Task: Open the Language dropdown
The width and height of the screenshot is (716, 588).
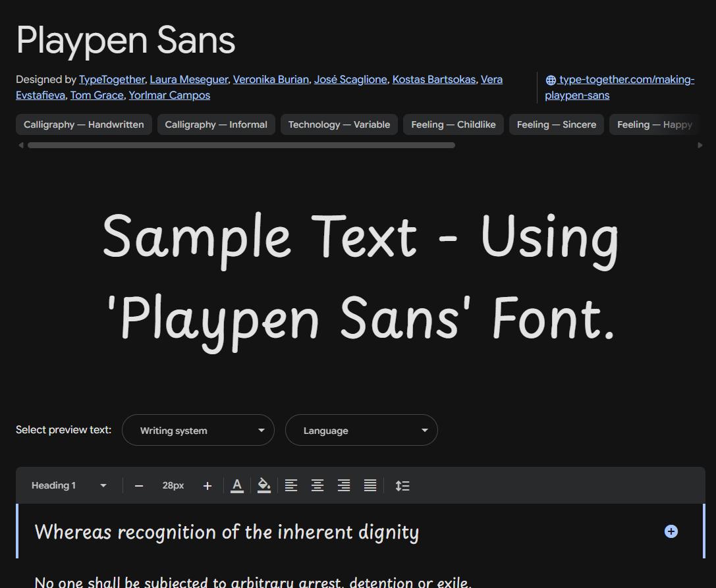Action: (362, 430)
